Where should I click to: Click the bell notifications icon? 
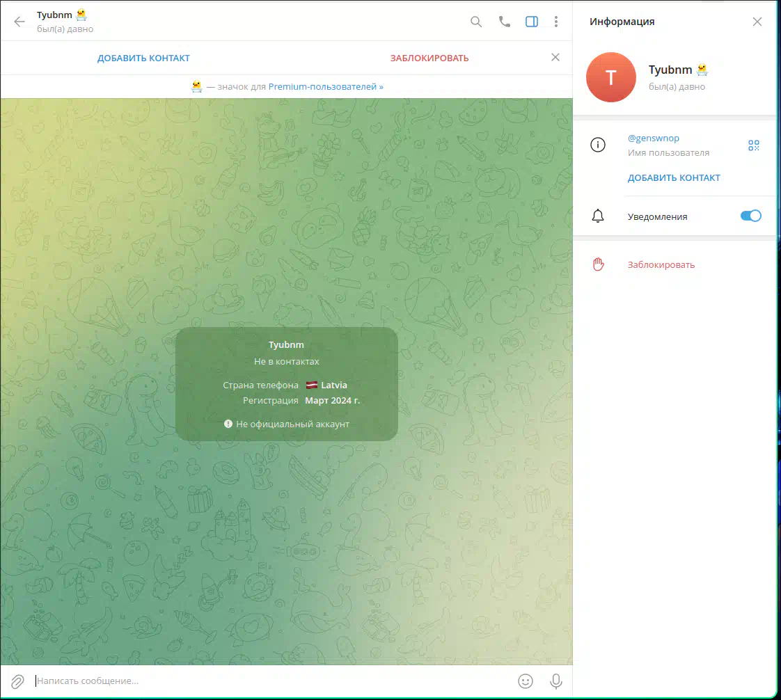click(598, 216)
